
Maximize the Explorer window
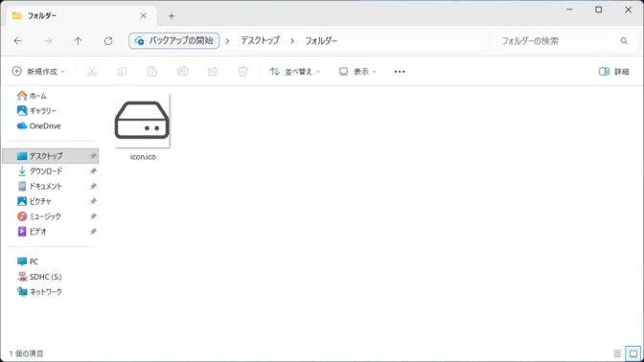[x=598, y=10]
